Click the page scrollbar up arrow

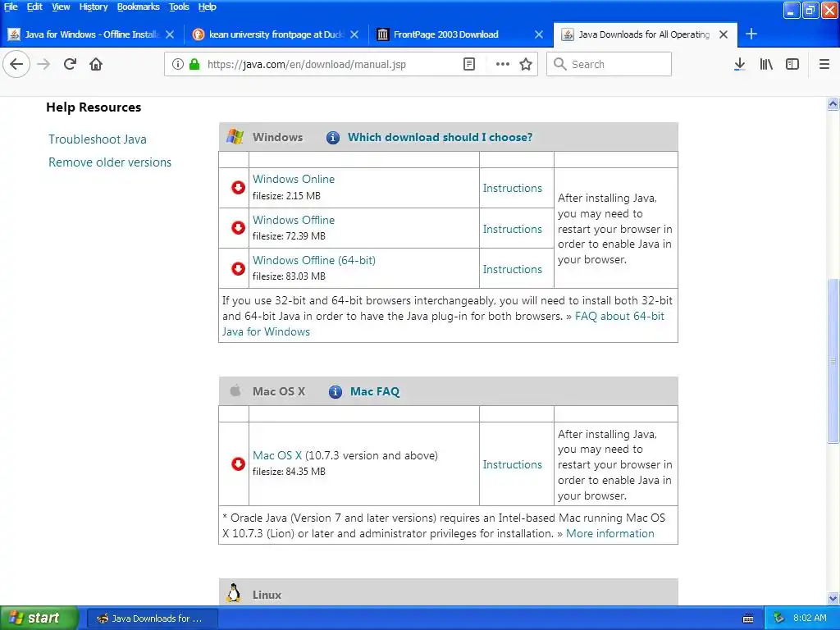(x=833, y=104)
